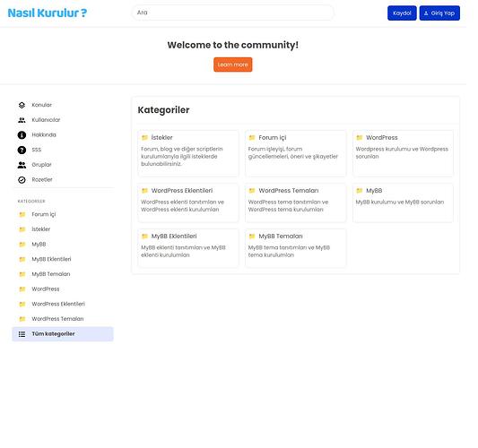Screen dimensions: 478x448
Task: Click the Gruplar group icon
Action: [x=22, y=165]
